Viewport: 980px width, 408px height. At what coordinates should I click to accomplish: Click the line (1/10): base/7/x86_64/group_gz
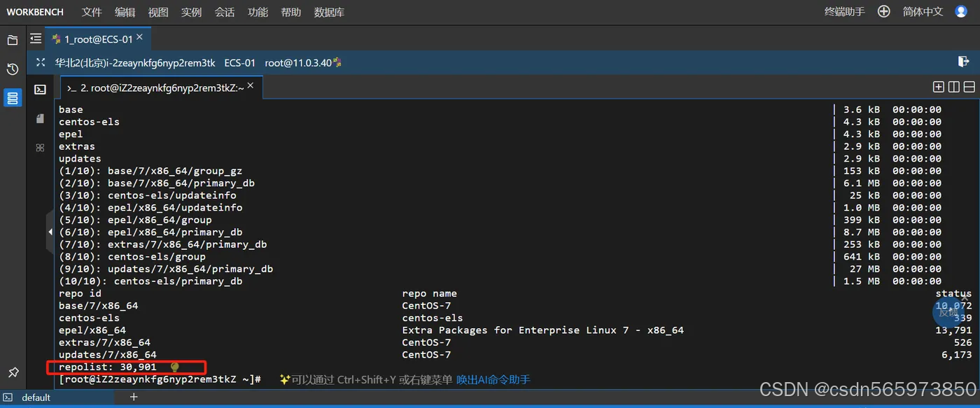[x=150, y=171]
